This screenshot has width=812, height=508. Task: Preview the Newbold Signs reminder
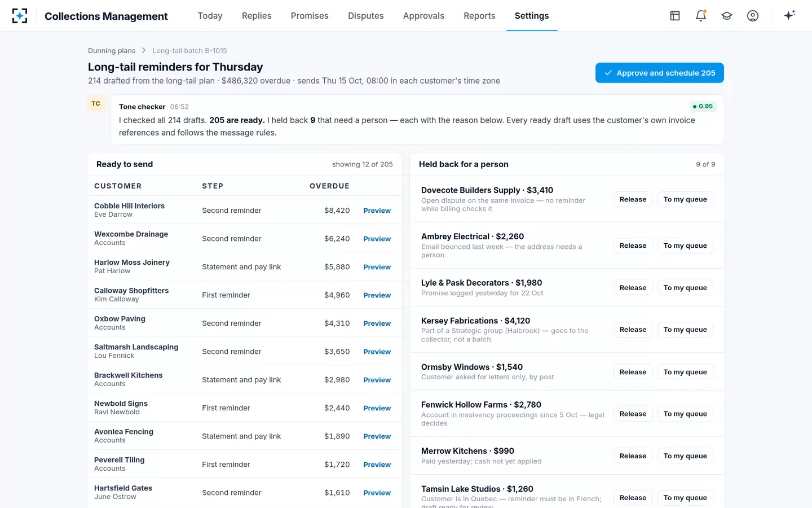[x=377, y=408]
